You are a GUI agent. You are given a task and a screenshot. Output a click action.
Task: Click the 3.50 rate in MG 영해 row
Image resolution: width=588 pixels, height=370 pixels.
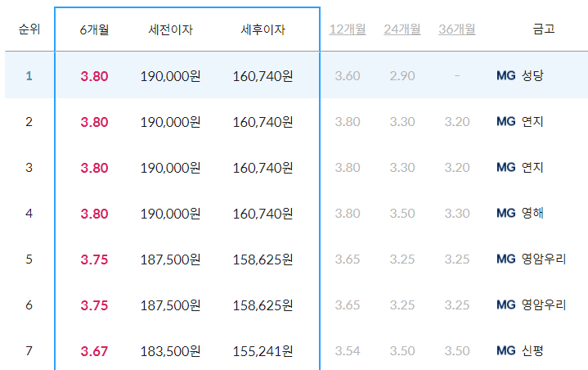pos(402,213)
